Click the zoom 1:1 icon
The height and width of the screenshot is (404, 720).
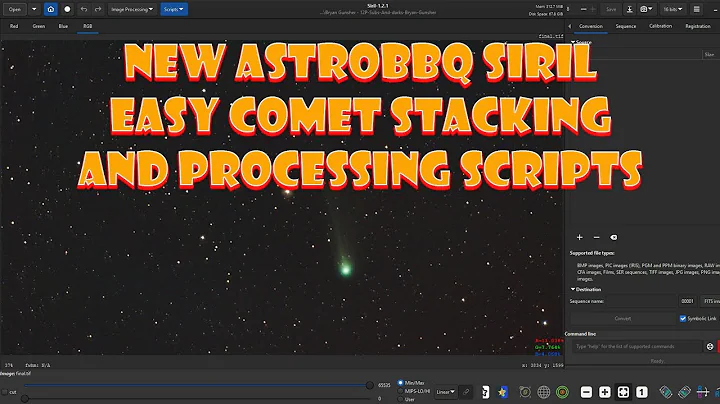[642, 392]
